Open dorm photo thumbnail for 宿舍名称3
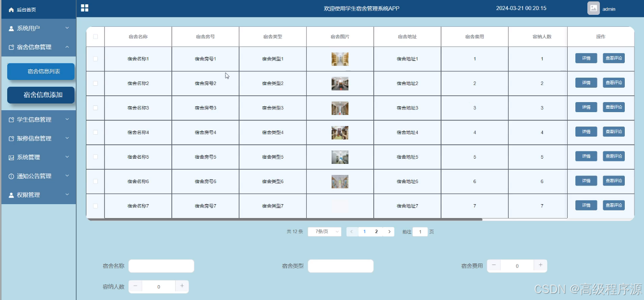 (x=340, y=108)
